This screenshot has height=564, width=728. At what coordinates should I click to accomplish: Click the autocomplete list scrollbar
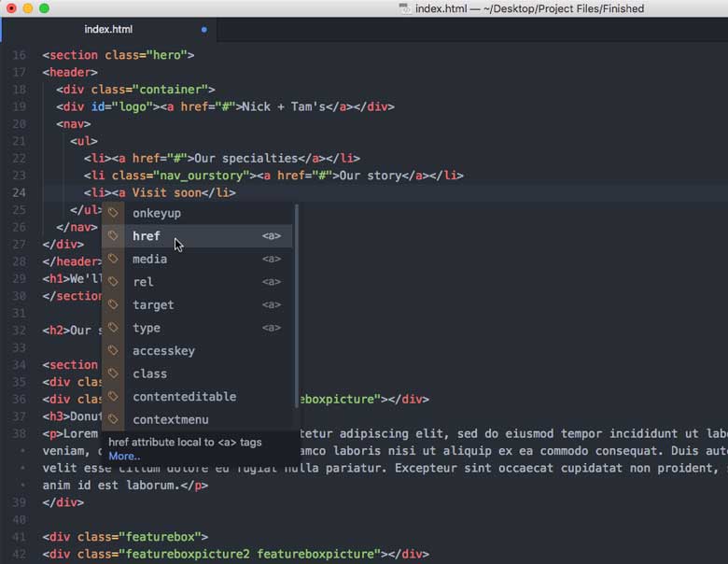tap(297, 306)
